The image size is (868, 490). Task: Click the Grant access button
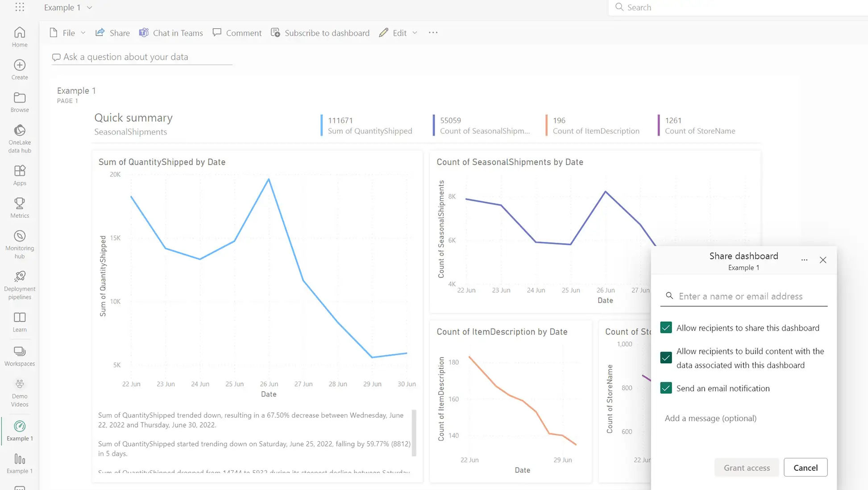pyautogui.click(x=746, y=468)
